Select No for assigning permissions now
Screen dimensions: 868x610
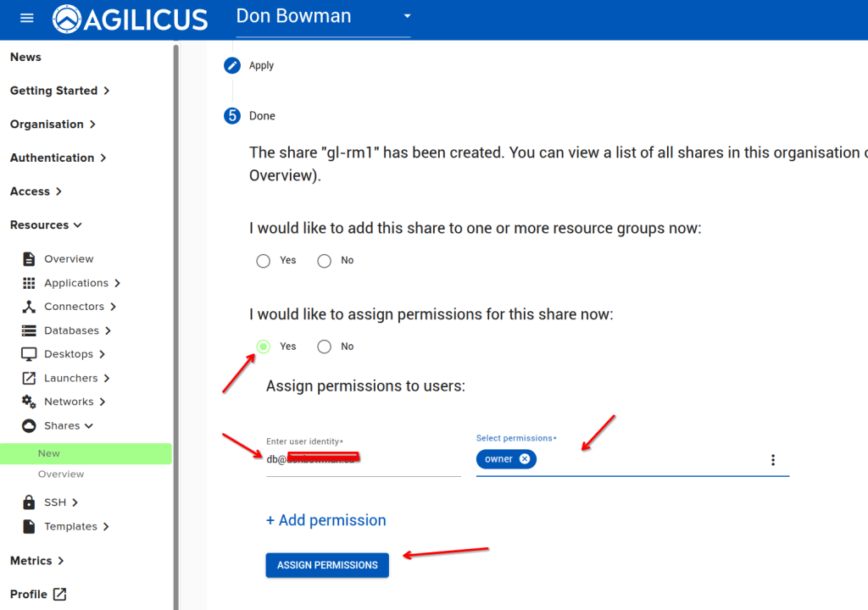click(x=324, y=347)
